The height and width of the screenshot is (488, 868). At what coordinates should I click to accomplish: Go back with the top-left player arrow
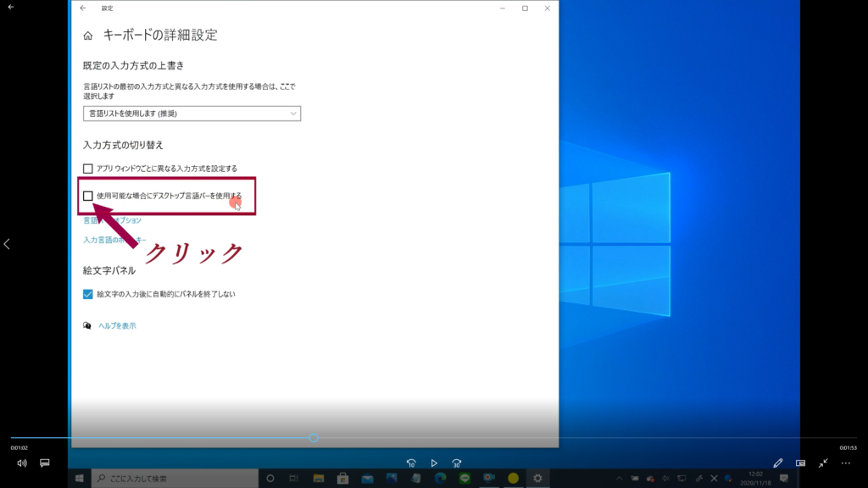click(x=10, y=7)
